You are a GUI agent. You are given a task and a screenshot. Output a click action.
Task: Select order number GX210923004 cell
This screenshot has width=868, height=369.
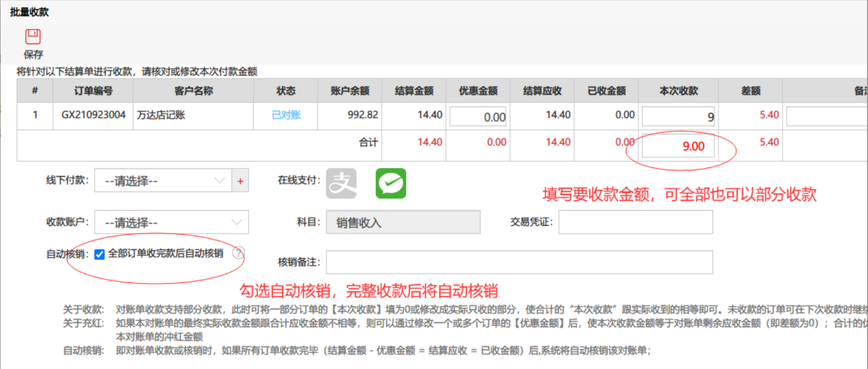(x=94, y=115)
